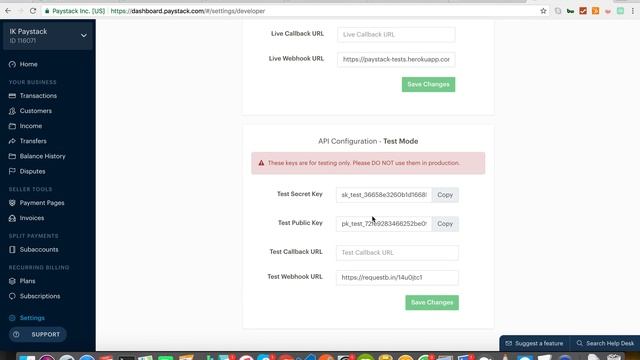Open Disputes from sidebar
The width and height of the screenshot is (640, 360).
[32, 171]
